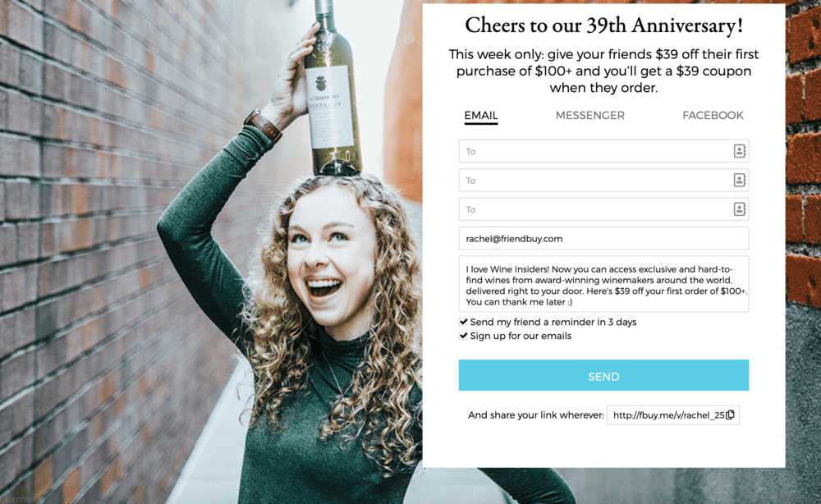Viewport: 821px width, 504px height.
Task: Select the EMAIL tab
Action: pyautogui.click(x=480, y=116)
